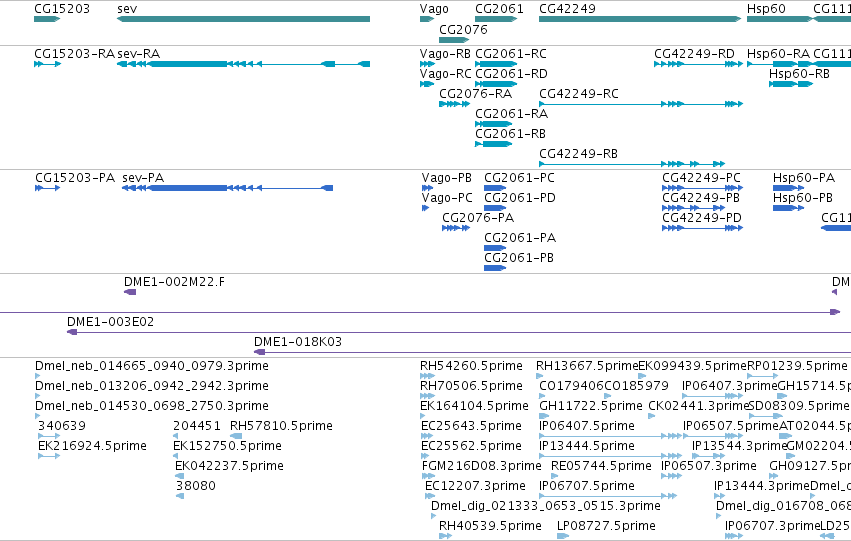The image size is (851, 541).
Task: Click the Hsp60 gene label
Action: pos(766,9)
